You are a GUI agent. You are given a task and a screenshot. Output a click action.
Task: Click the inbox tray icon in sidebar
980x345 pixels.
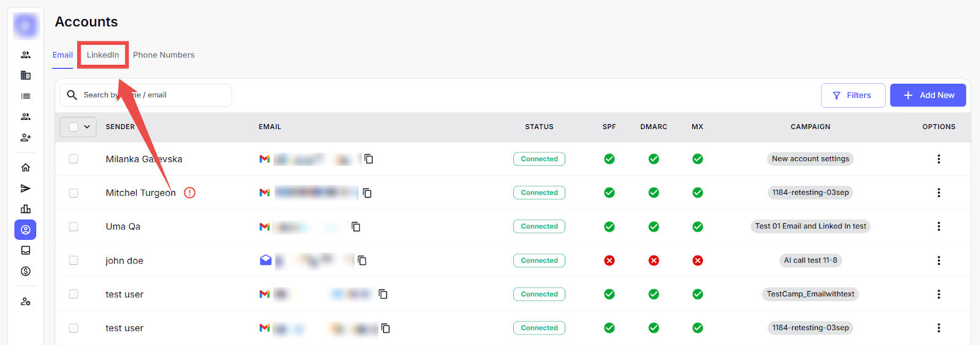click(x=26, y=250)
